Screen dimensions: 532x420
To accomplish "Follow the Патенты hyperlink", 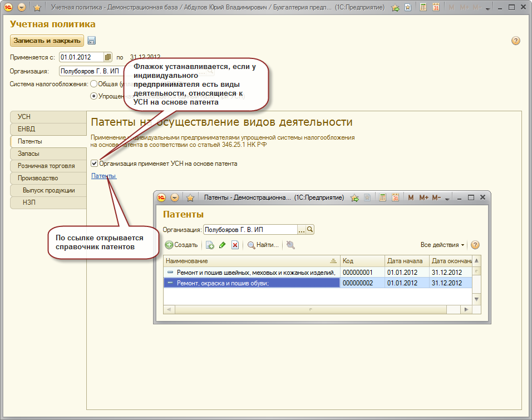I will point(104,176).
